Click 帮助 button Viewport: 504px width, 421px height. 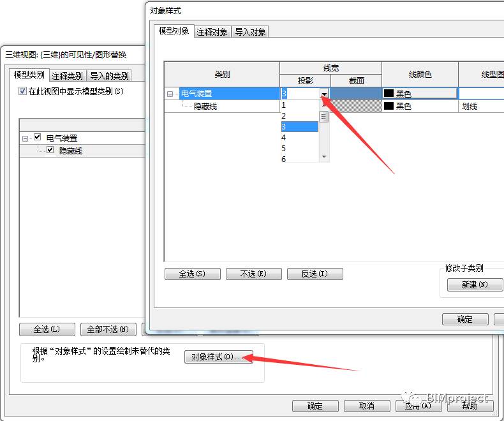coord(470,406)
